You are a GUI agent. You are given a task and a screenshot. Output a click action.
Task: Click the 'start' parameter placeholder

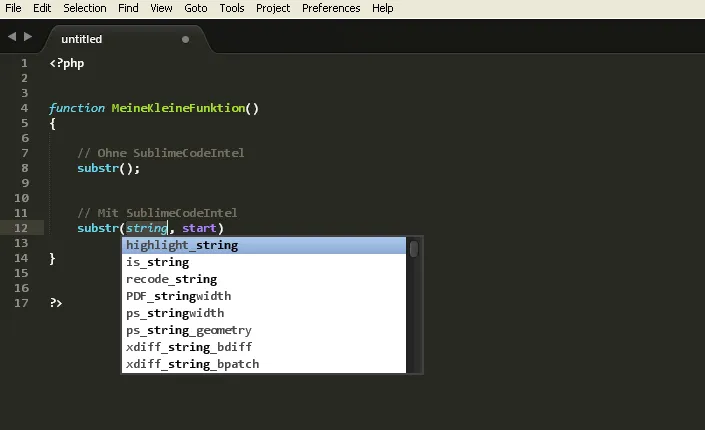coord(199,228)
